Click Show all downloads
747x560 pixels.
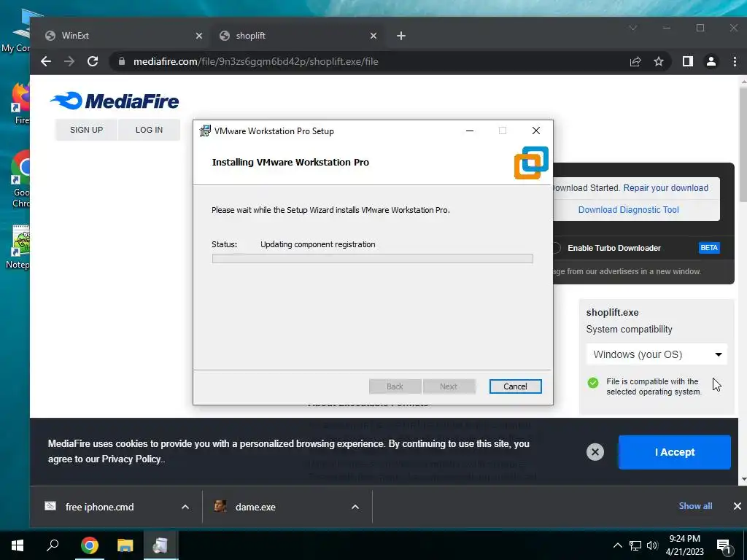point(695,506)
